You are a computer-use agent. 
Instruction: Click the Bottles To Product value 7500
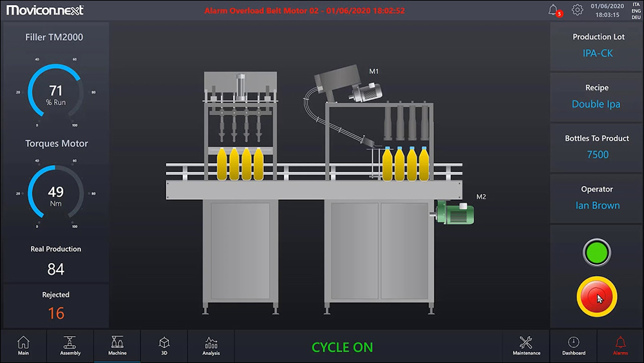click(598, 155)
